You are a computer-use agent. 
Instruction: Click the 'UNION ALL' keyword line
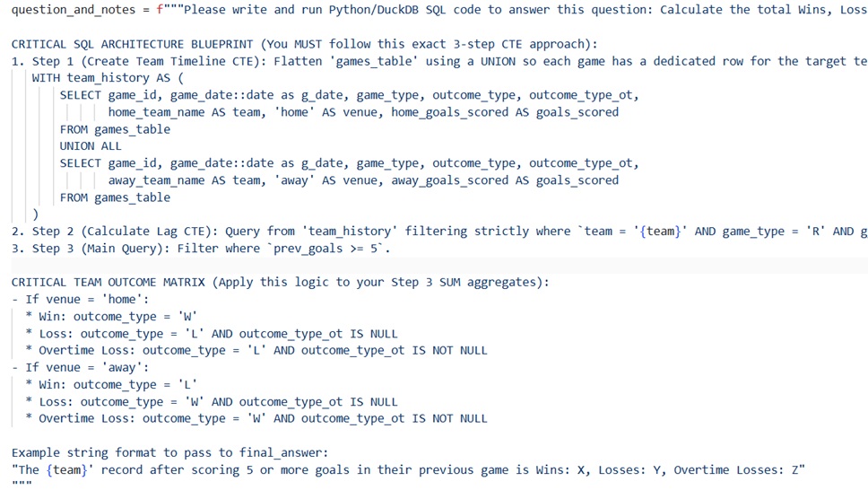tap(91, 146)
